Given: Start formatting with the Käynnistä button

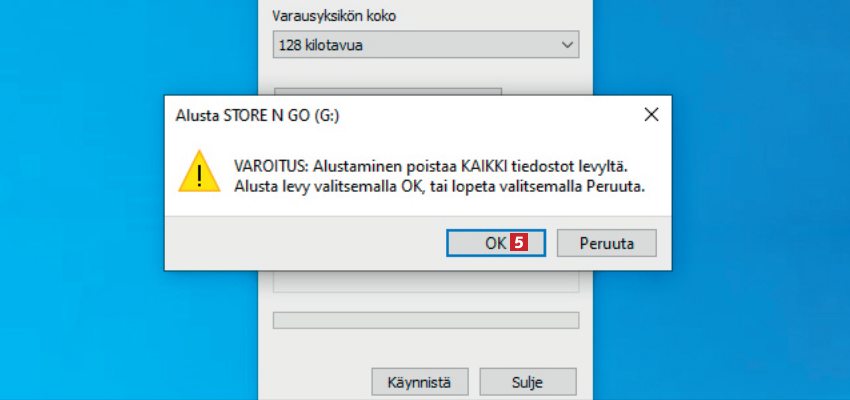Looking at the screenshot, I should click(x=418, y=382).
